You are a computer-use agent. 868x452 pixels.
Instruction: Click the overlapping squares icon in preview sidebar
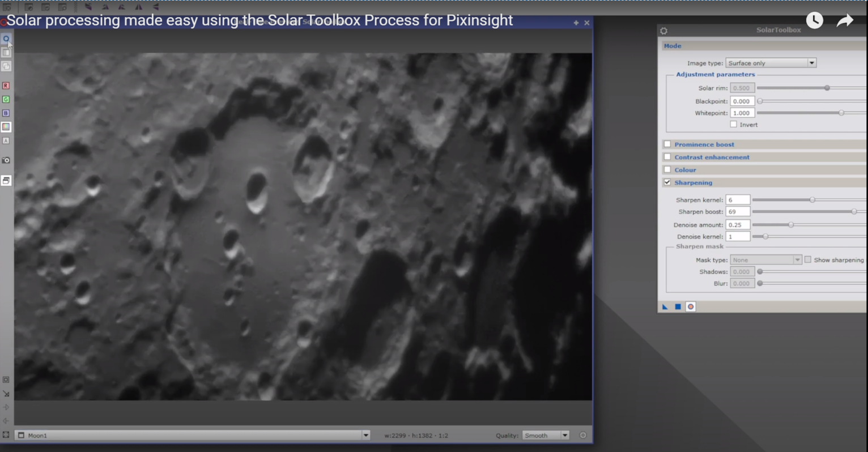[x=6, y=66]
